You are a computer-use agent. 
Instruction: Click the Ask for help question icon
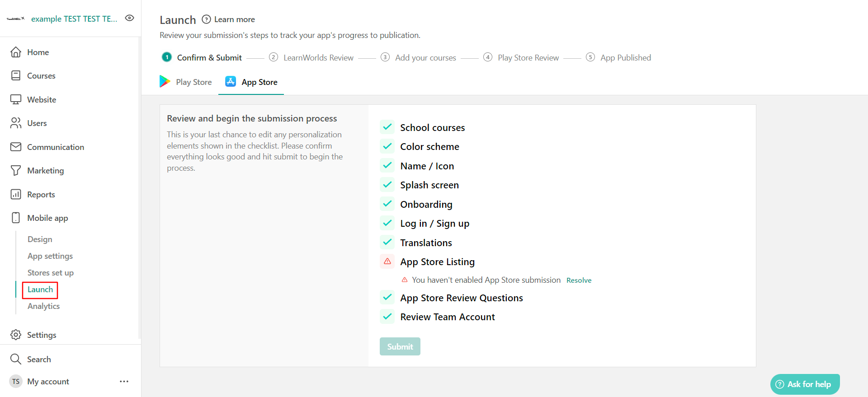[x=780, y=384]
